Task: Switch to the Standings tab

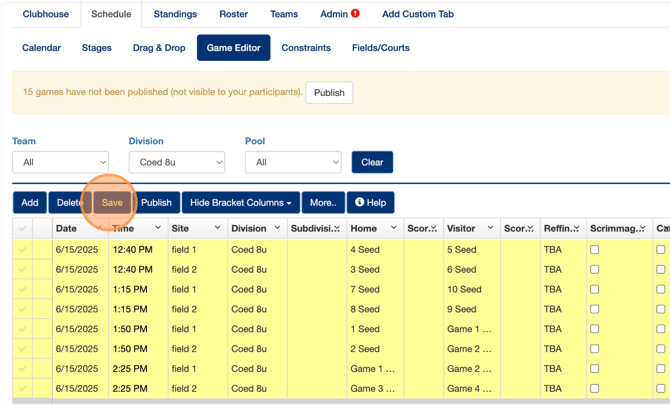Action: tap(175, 14)
